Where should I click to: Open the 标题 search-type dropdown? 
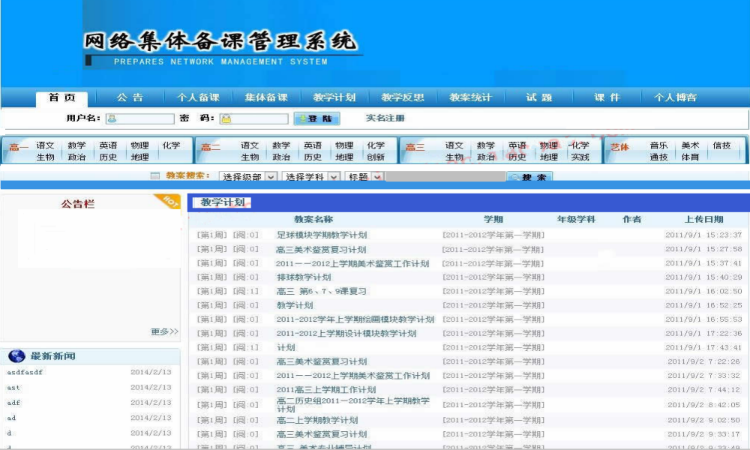pyautogui.click(x=364, y=176)
